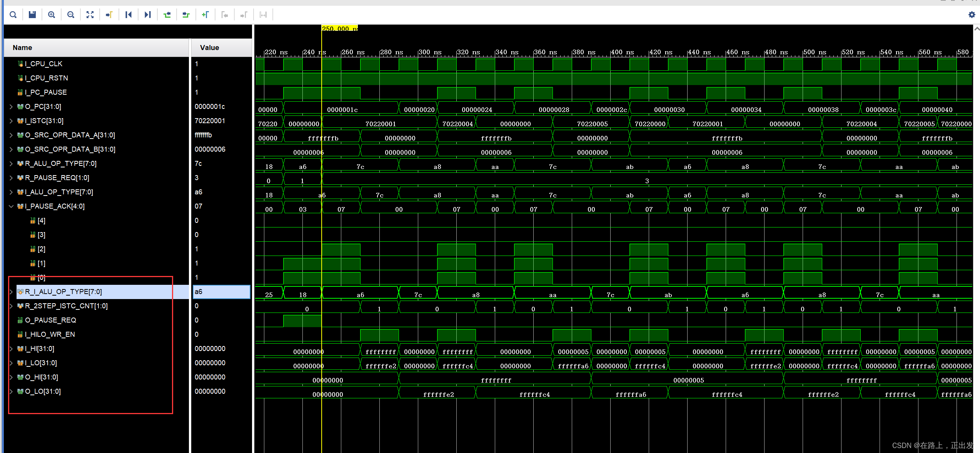Click value 0000001c of O_PC

click(x=210, y=107)
